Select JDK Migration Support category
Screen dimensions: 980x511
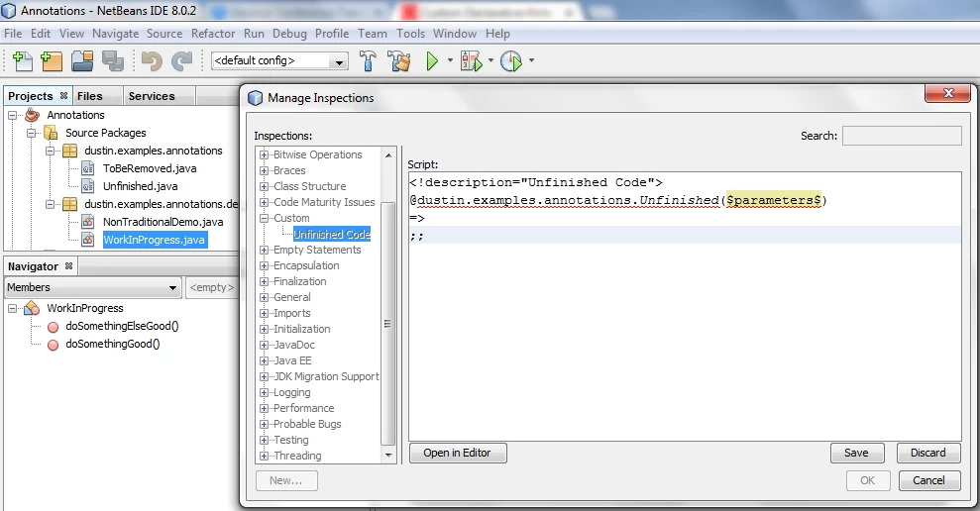(326, 376)
